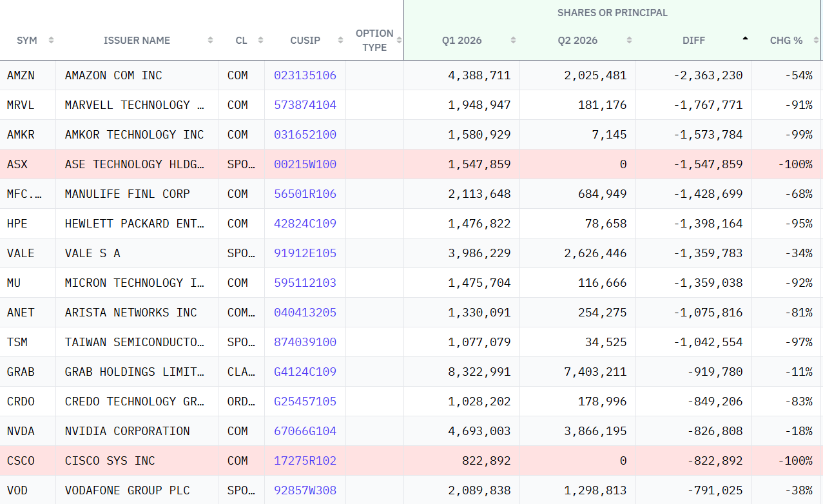823x504 pixels.
Task: Open CUSIP link 56501R106 for Manulife
Action: point(305,194)
